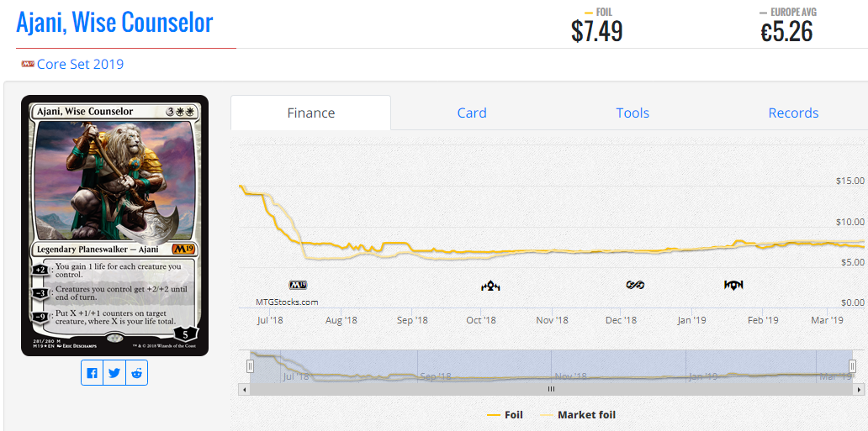868x431 pixels.
Task: Switch to the Card tab
Action: tap(472, 113)
